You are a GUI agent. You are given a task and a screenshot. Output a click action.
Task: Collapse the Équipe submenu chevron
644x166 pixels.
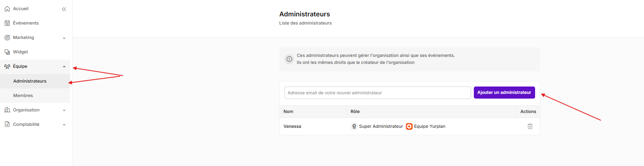tap(64, 67)
